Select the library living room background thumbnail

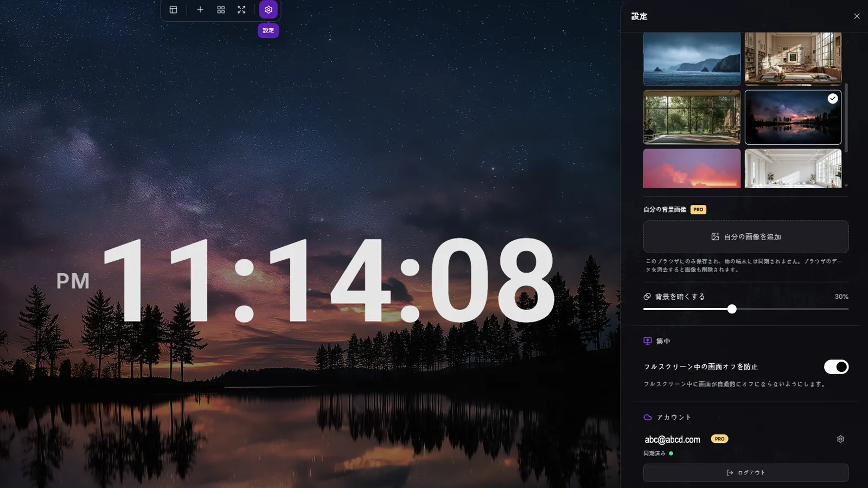pos(793,59)
